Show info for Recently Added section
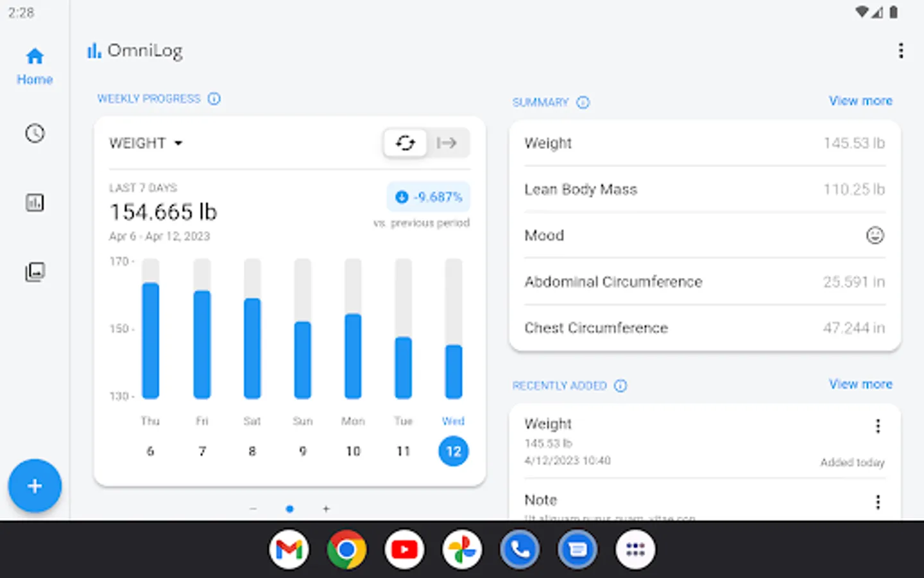 pyautogui.click(x=620, y=386)
